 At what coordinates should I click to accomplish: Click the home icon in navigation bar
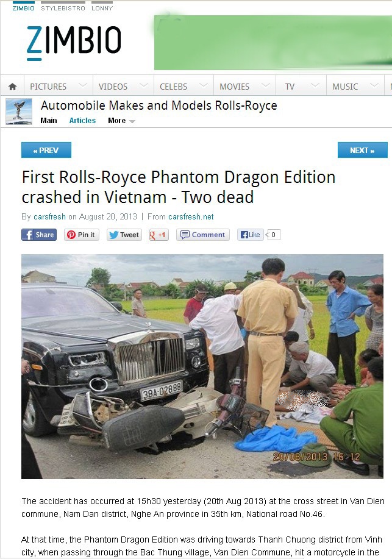pyautogui.click(x=12, y=87)
